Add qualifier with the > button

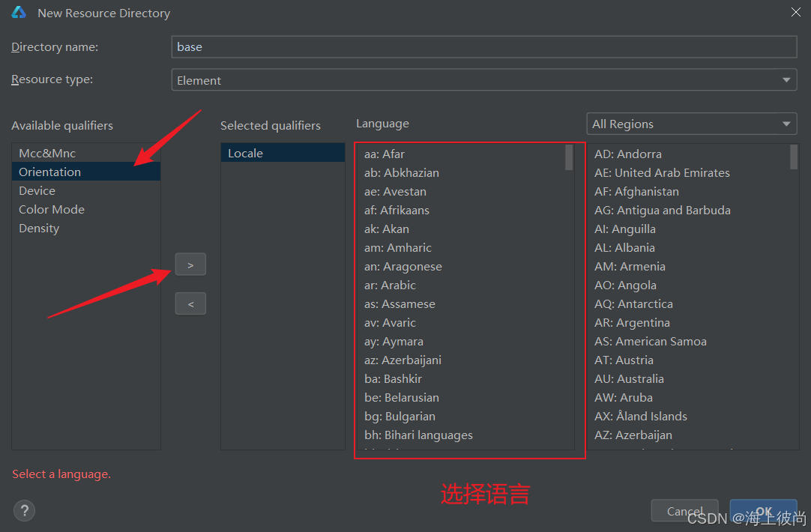point(190,265)
